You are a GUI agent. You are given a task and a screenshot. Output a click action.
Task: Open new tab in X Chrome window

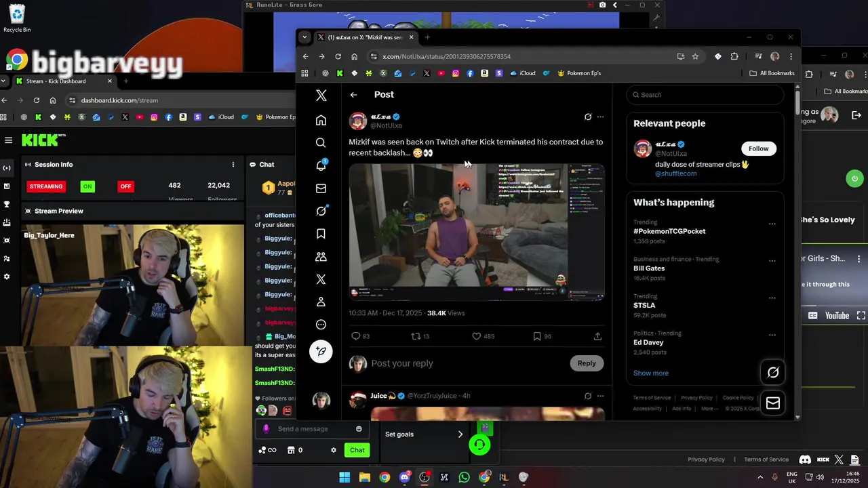(427, 37)
